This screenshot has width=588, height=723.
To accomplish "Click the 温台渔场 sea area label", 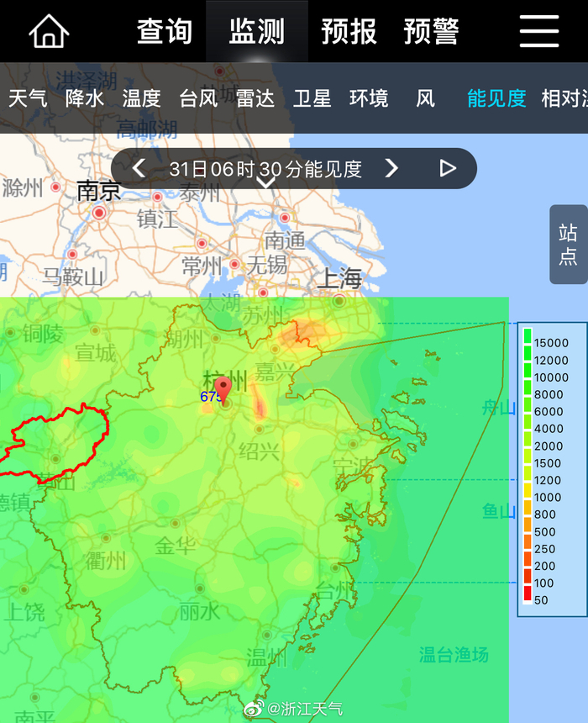I will (x=454, y=655).
